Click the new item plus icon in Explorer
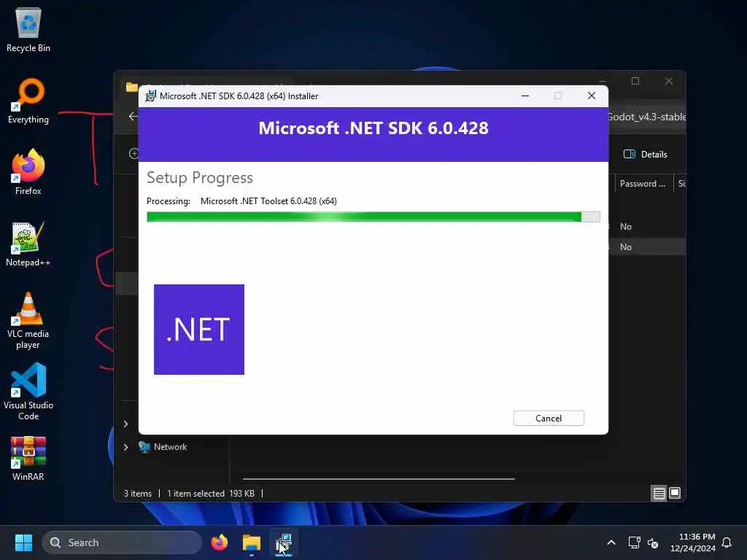 134,154
